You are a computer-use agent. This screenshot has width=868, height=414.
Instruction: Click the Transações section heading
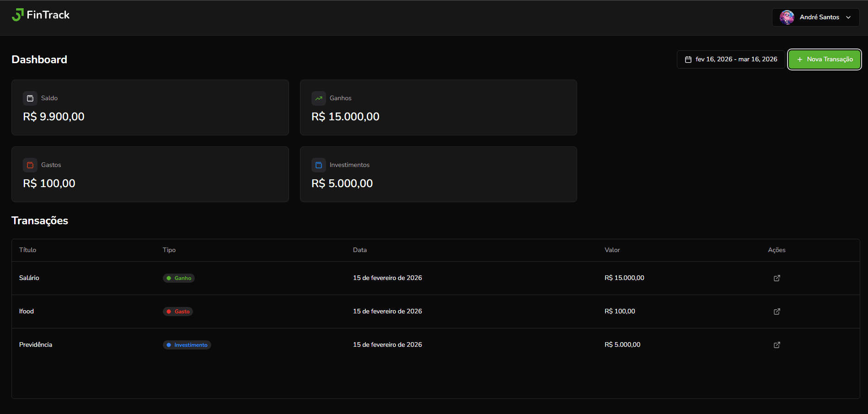[x=39, y=220]
